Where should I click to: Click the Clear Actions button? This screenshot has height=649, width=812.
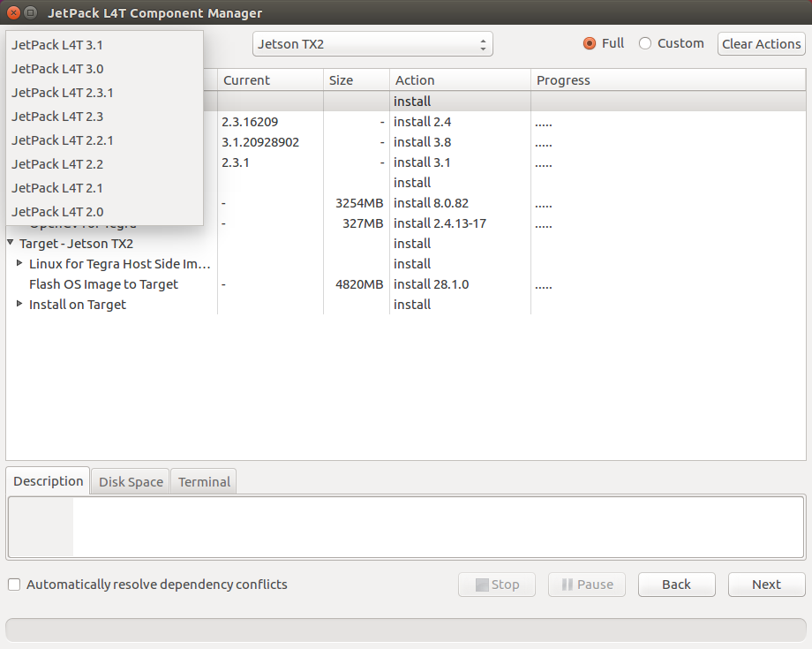coord(761,43)
